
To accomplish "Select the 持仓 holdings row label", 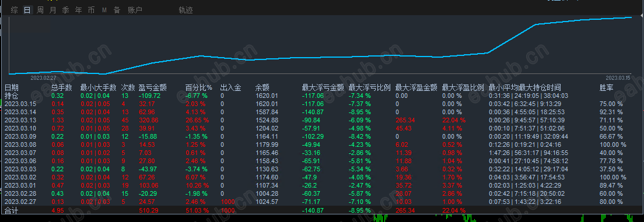I will pyautogui.click(x=12, y=96).
